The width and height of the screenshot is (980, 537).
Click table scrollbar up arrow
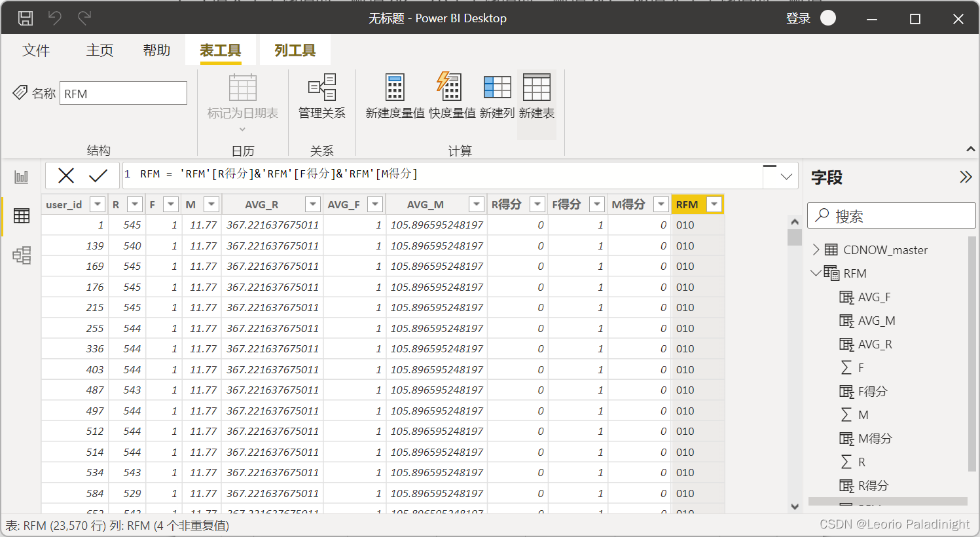pos(795,222)
